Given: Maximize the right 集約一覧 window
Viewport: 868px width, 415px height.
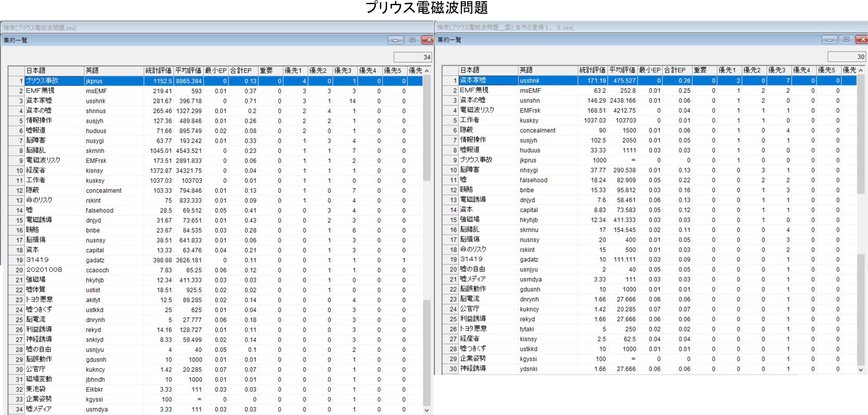Looking at the screenshot, I should pyautogui.click(x=846, y=40).
